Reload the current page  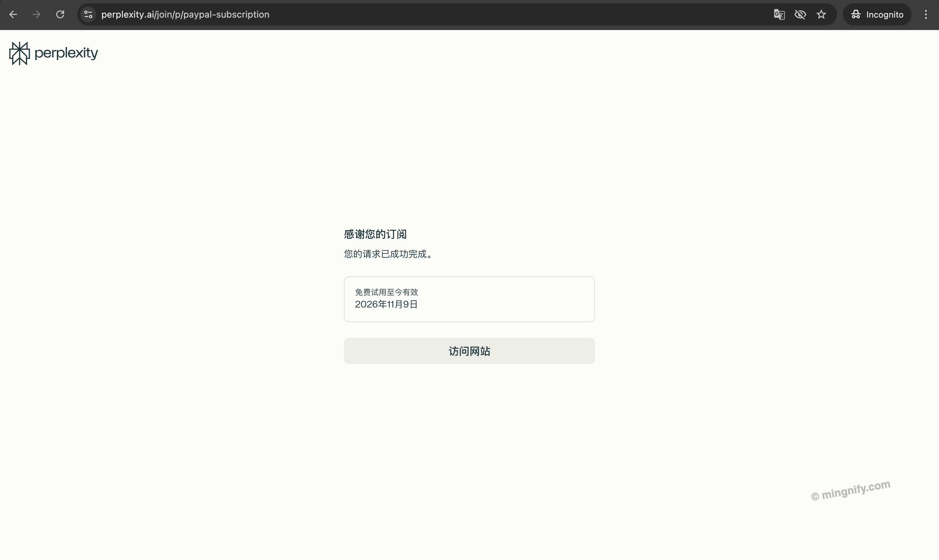pos(60,14)
